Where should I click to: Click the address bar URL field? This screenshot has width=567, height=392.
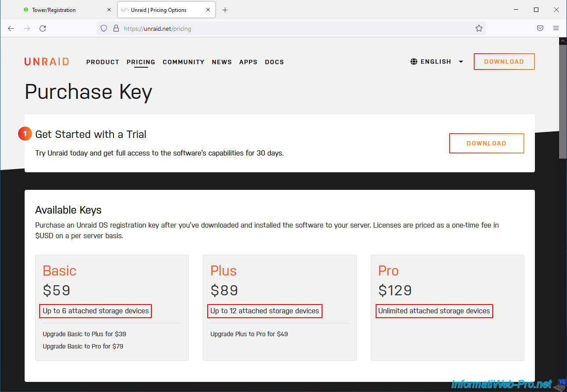286,29
